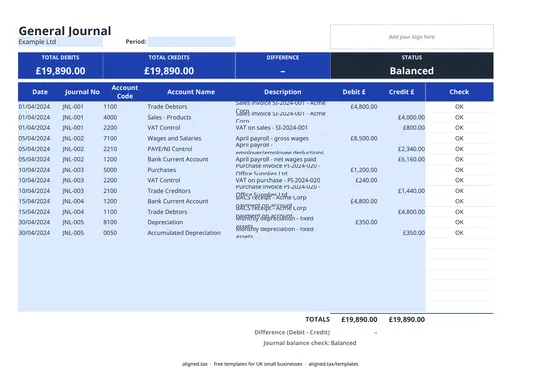Click the £6,160.00 credit cell
This screenshot has width=540, height=382.
click(411, 159)
